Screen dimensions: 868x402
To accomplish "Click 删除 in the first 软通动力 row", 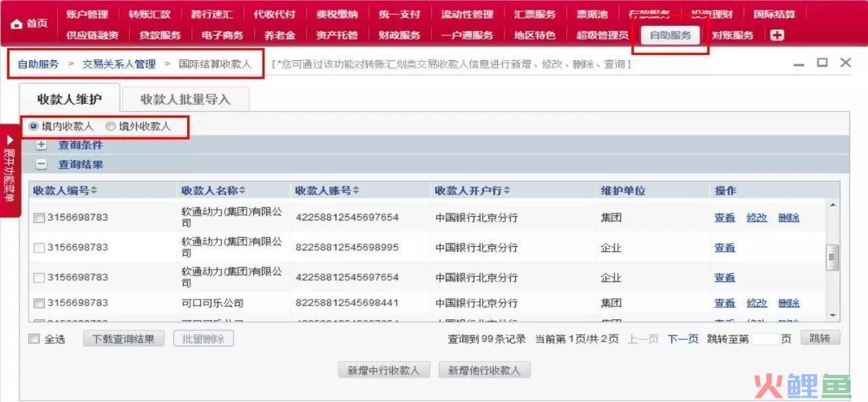I will tap(789, 218).
